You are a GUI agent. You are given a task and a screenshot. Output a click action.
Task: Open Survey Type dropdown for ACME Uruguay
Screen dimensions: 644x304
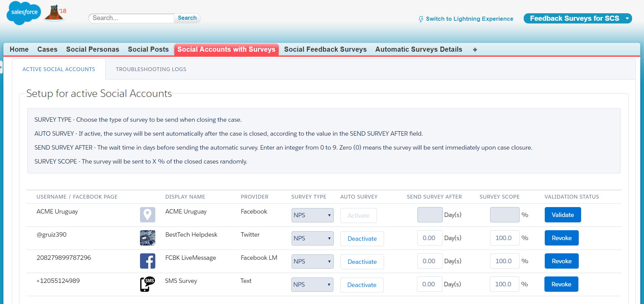(312, 215)
